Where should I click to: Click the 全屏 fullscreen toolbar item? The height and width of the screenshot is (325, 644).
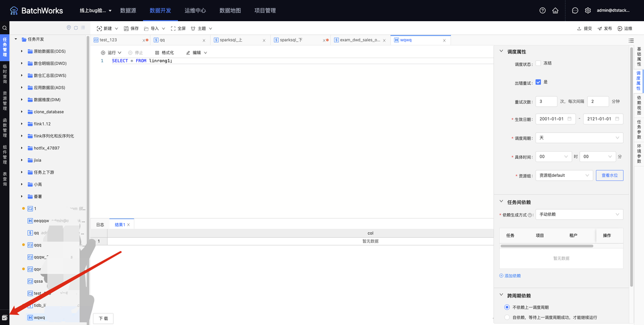178,28
